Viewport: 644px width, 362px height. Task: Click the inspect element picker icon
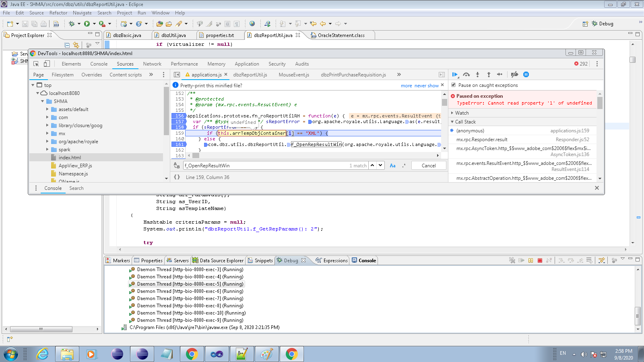tap(36, 64)
